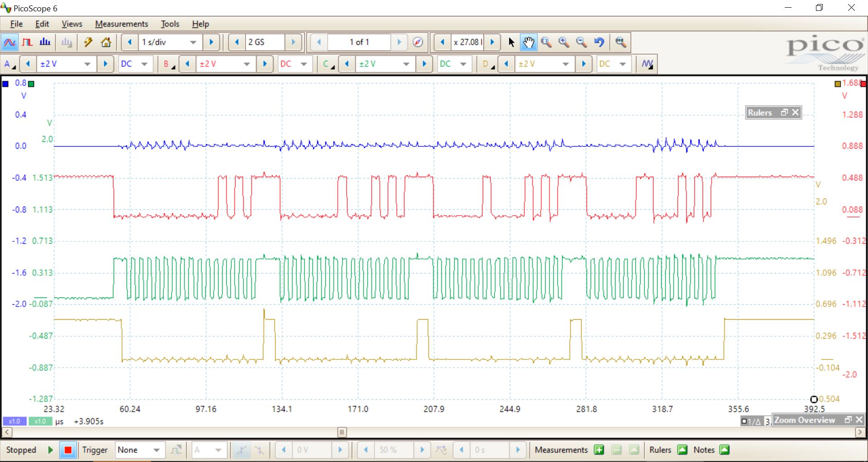
Task: Click the Undo Zoom arrow icon
Action: 599,42
